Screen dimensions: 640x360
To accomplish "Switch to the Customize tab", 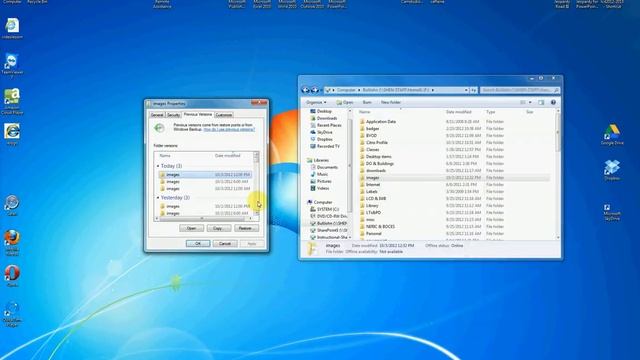I will point(224,115).
